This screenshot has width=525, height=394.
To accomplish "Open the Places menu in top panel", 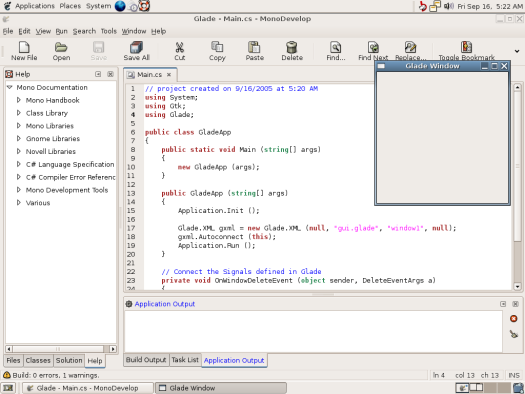I will click(x=70, y=6).
